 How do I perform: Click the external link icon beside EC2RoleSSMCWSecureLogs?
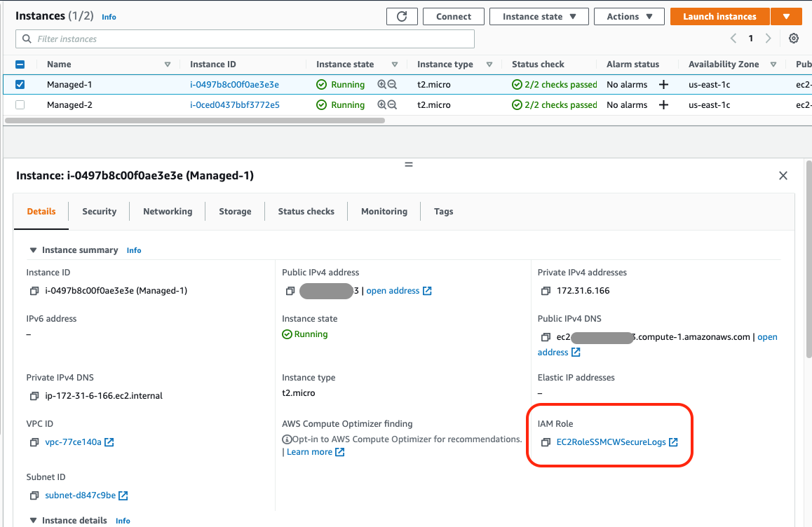674,442
